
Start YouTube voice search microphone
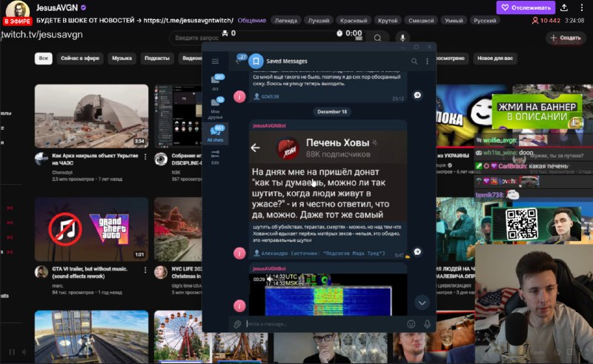pos(402,38)
